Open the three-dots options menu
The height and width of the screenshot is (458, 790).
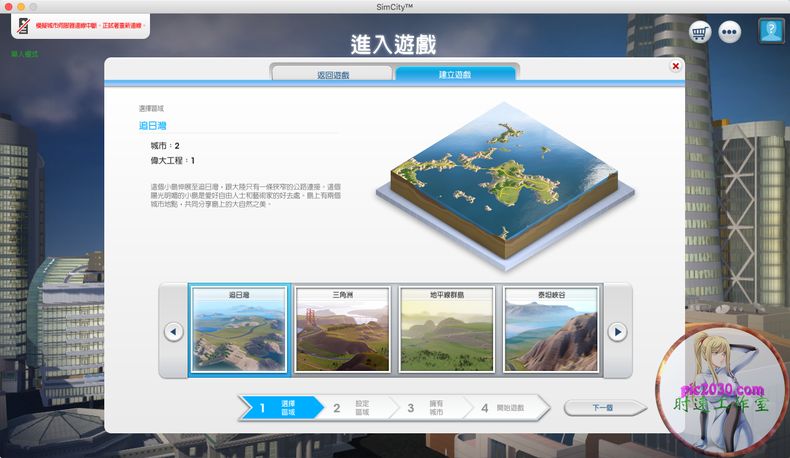click(x=730, y=33)
